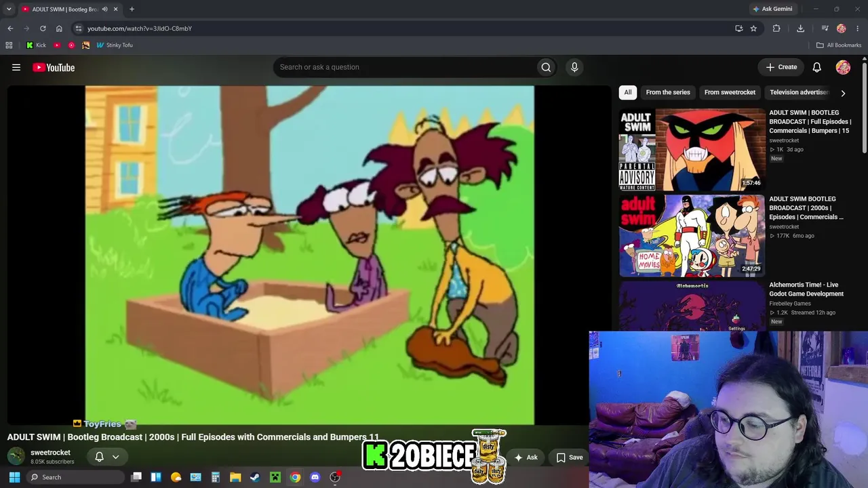Open the apps grid in bookmarks bar
The width and height of the screenshot is (868, 488).
pos(9,45)
